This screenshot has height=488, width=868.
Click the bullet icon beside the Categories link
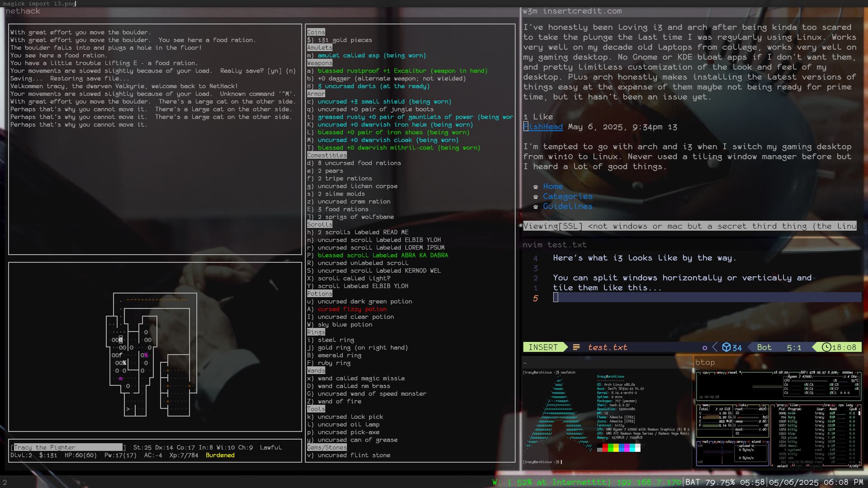pos(536,197)
